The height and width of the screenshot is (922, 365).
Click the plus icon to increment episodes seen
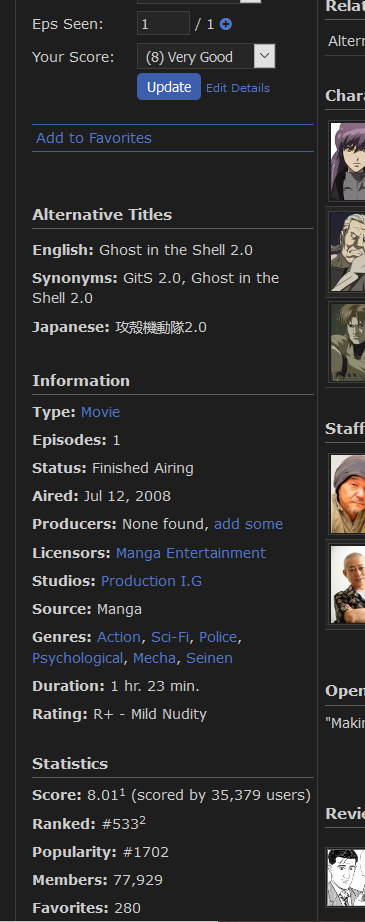tap(225, 24)
